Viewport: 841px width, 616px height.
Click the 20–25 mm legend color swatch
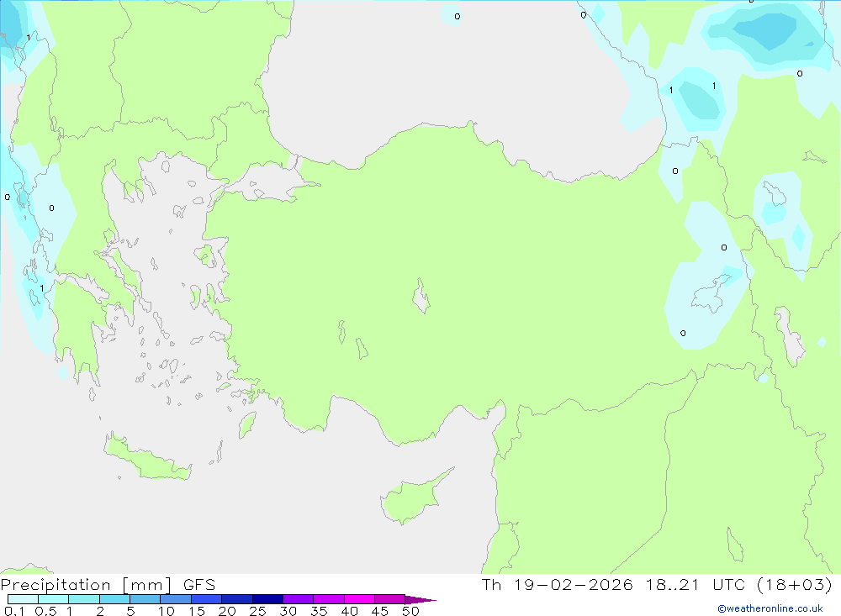coord(237,599)
